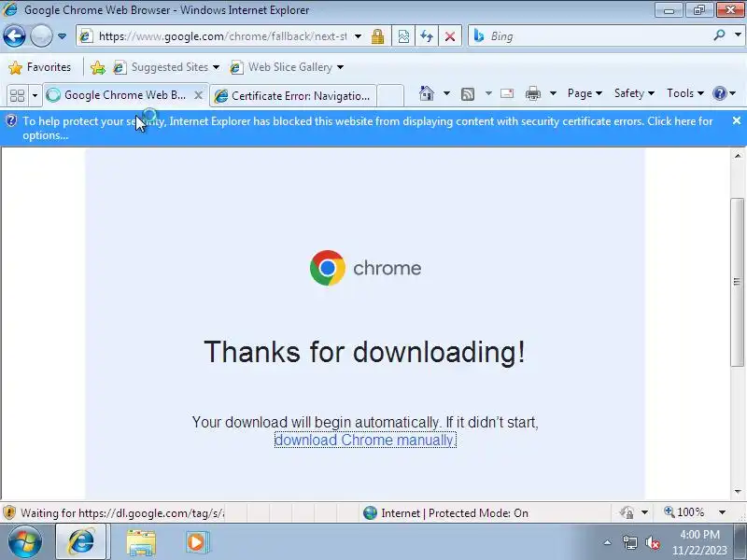
Task: Open the Tools menu
Action: tap(685, 93)
